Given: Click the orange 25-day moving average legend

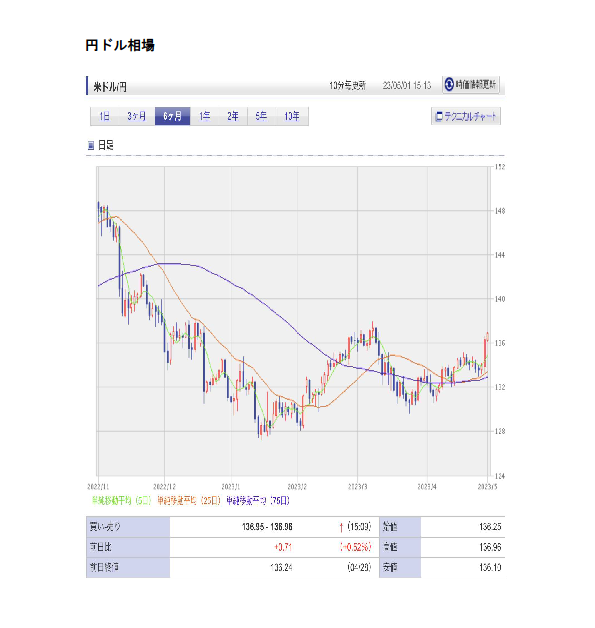Looking at the screenshot, I should click(189, 500).
